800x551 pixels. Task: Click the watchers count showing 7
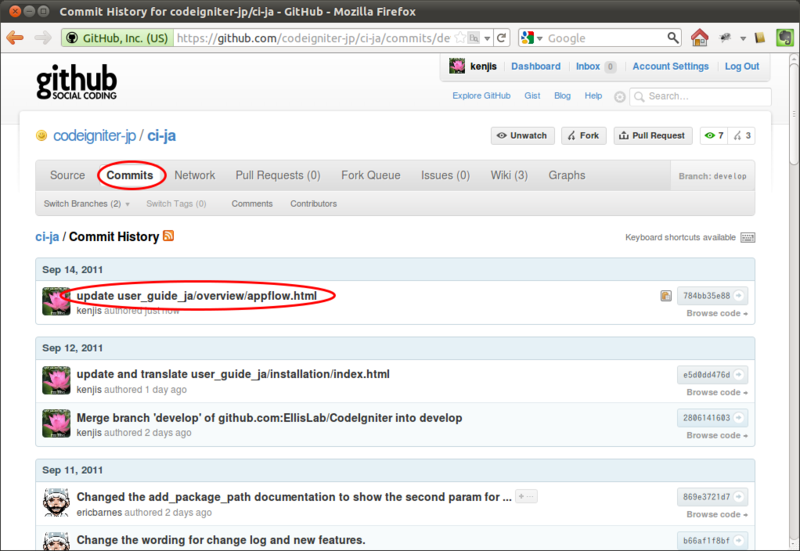714,136
